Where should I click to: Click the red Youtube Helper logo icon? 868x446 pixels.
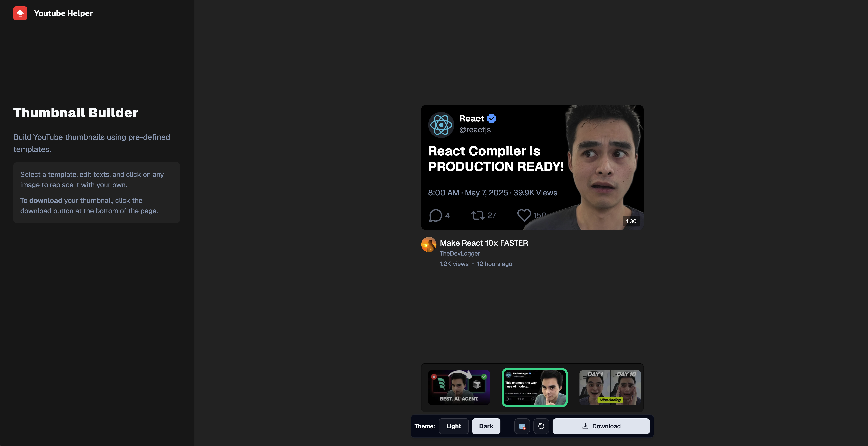(20, 13)
